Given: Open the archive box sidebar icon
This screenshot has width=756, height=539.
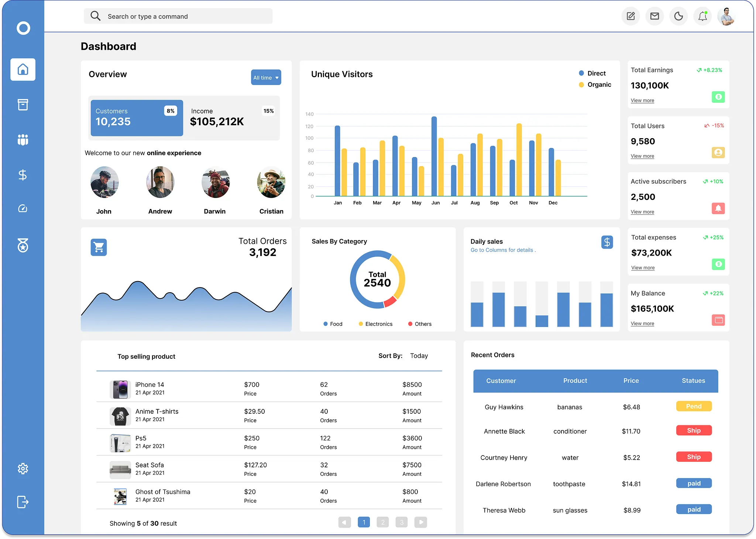Looking at the screenshot, I should click(x=23, y=105).
